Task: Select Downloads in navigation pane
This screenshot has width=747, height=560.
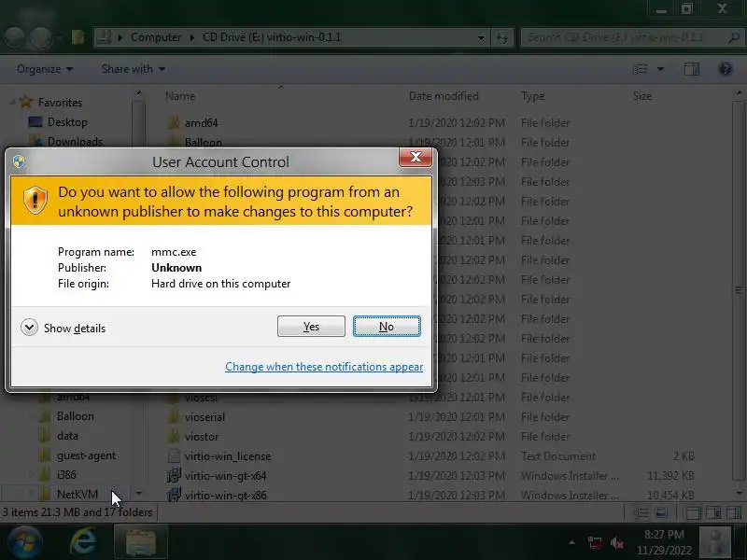Action: click(75, 142)
